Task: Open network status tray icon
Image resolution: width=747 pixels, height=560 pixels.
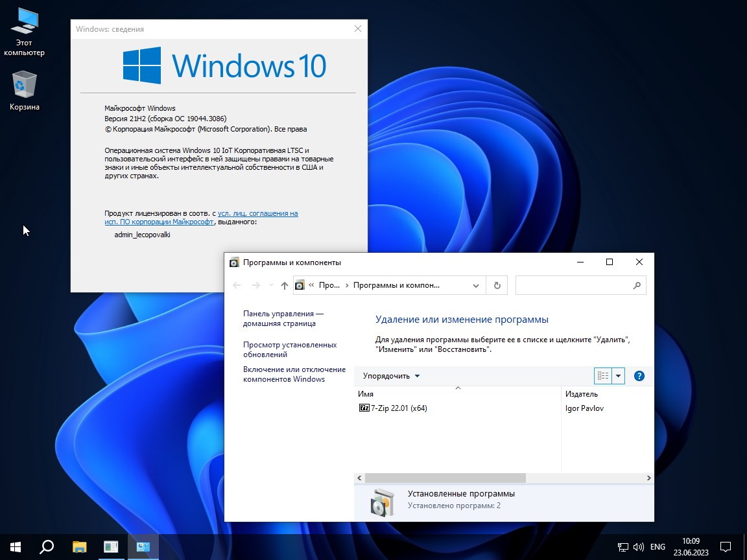Action: [623, 547]
